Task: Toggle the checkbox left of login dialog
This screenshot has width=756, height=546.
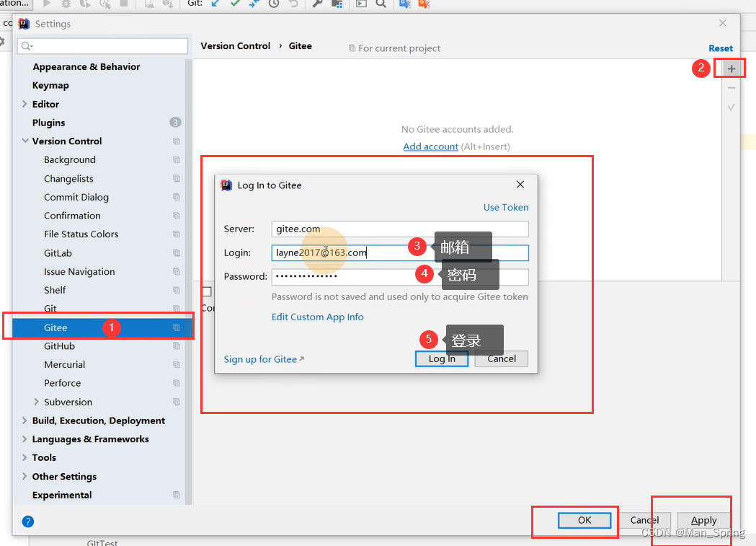Action: pyautogui.click(x=207, y=291)
